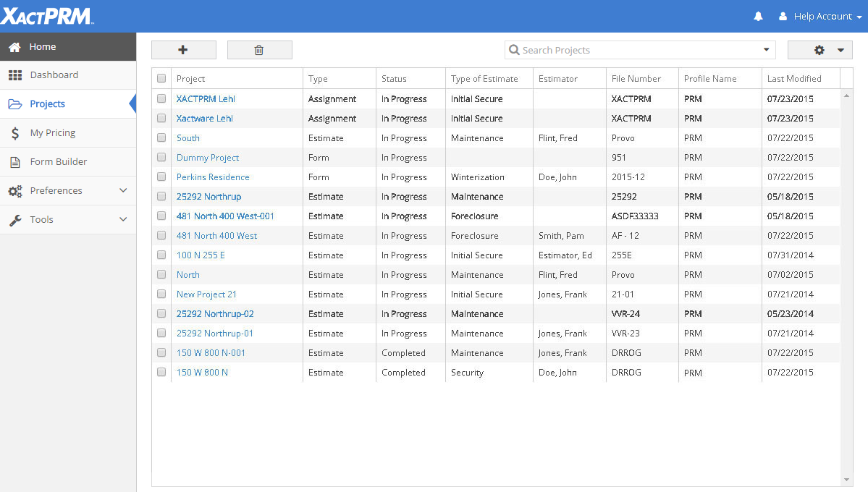Open the Help Account dropdown
The height and width of the screenshot is (492, 868).
pyautogui.click(x=819, y=17)
